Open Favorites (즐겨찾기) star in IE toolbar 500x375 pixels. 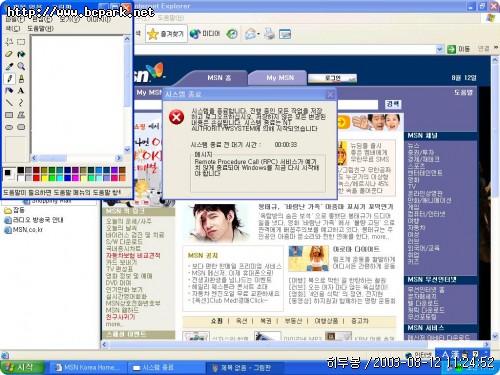click(166, 34)
